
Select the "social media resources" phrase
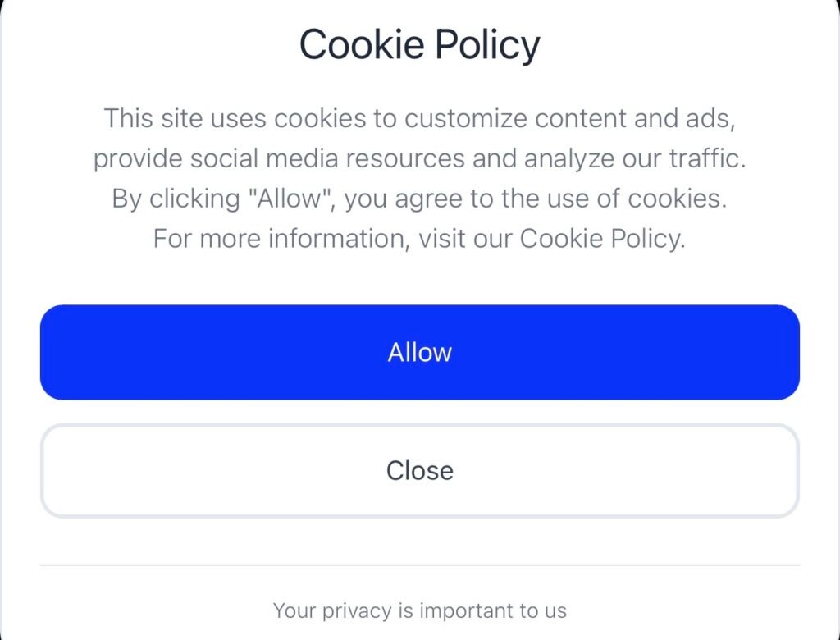[327, 158]
